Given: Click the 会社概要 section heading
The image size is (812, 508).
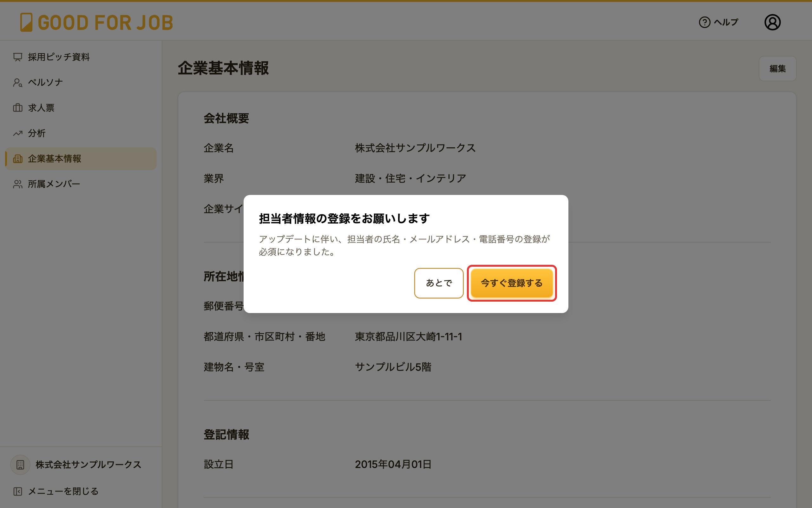Looking at the screenshot, I should (x=226, y=118).
